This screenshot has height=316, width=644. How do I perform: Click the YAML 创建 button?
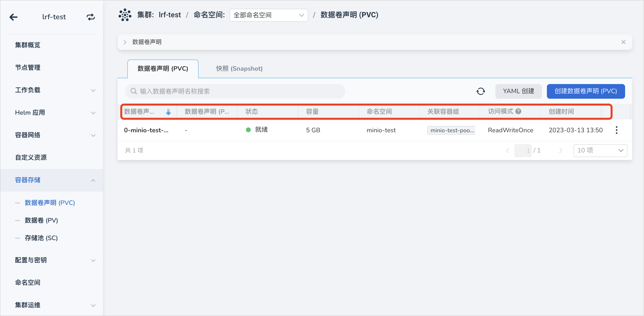pyautogui.click(x=519, y=91)
